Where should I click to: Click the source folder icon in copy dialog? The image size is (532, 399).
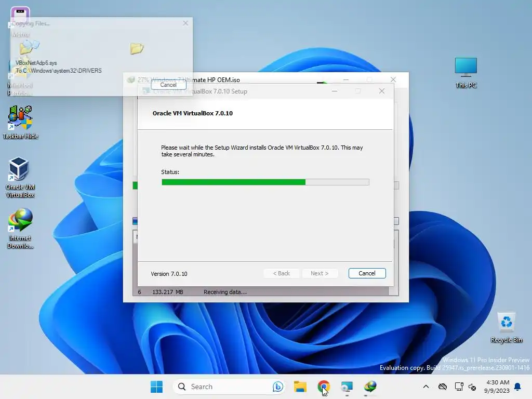pos(29,47)
